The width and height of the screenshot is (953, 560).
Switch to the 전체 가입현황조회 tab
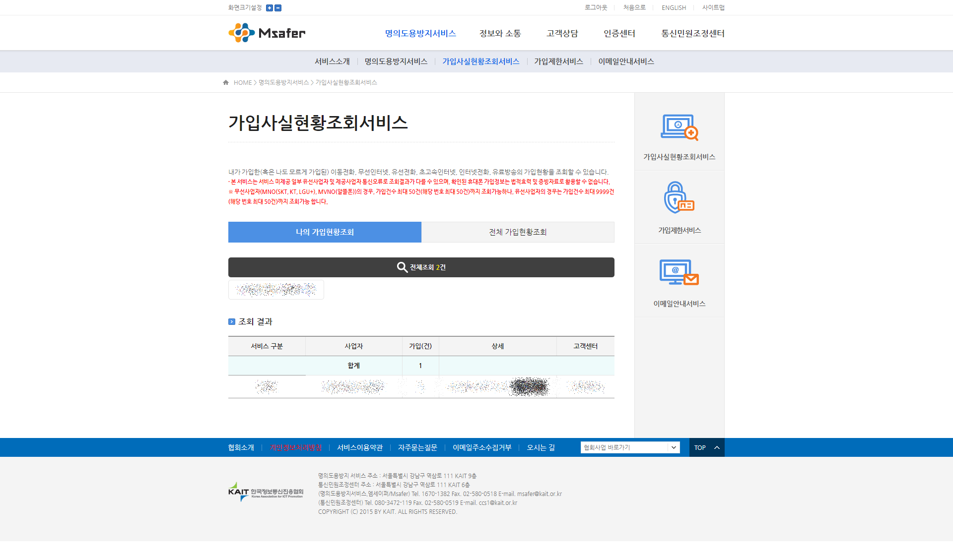pyautogui.click(x=518, y=232)
